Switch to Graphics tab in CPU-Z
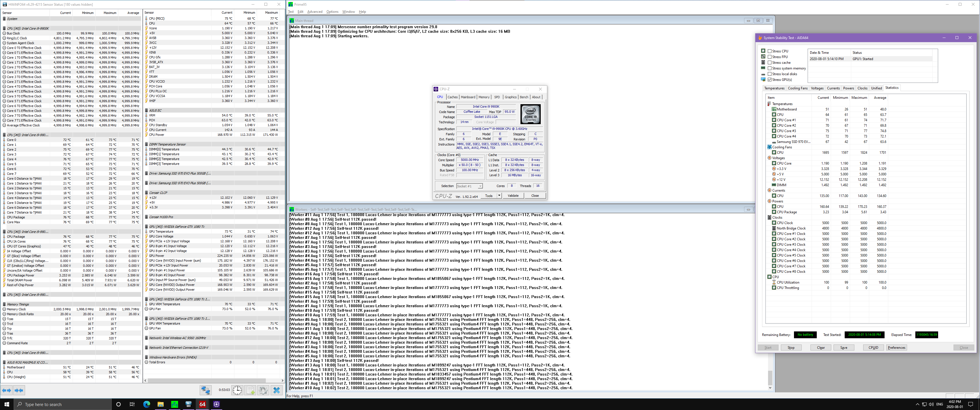Screen dimensions: 980x410 pyautogui.click(x=511, y=97)
